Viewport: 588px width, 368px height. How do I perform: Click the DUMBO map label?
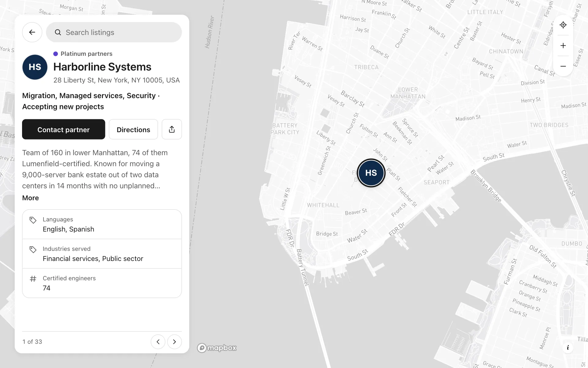coord(572,243)
